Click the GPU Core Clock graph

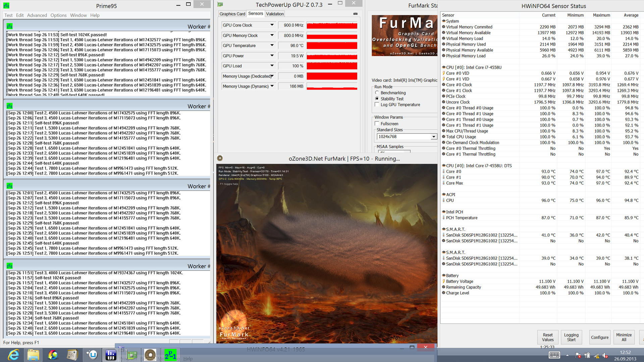(332, 25)
